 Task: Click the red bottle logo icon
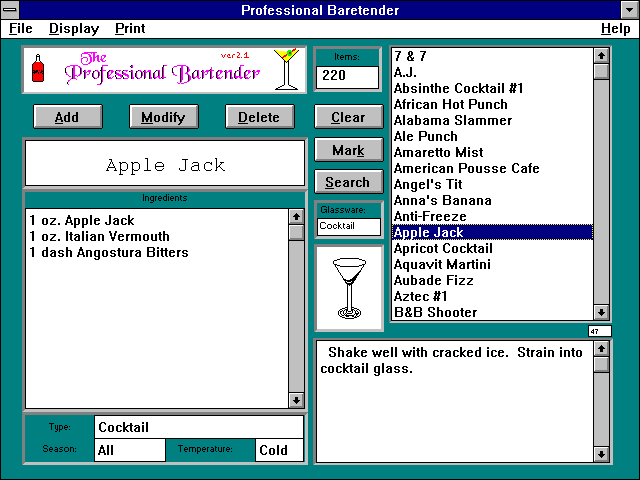click(39, 71)
